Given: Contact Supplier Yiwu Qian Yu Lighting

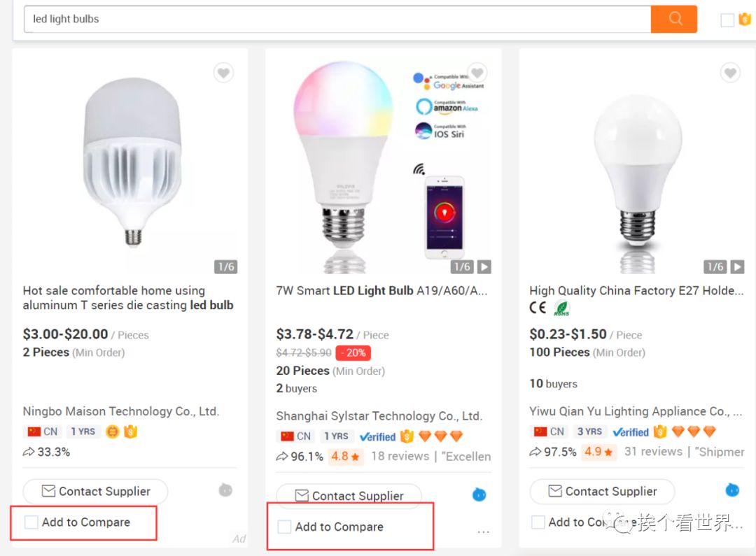Looking at the screenshot, I should [x=602, y=492].
